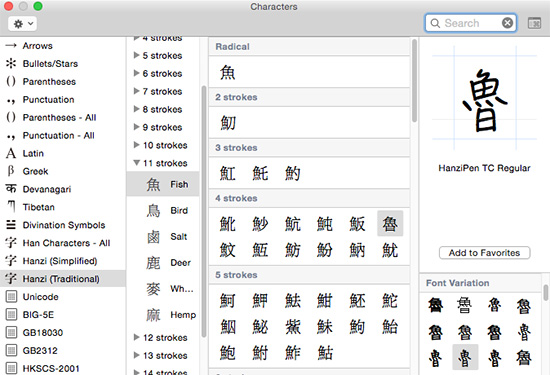The image size is (550, 375).
Task: Select the 魚 radical character
Action: pos(227,72)
